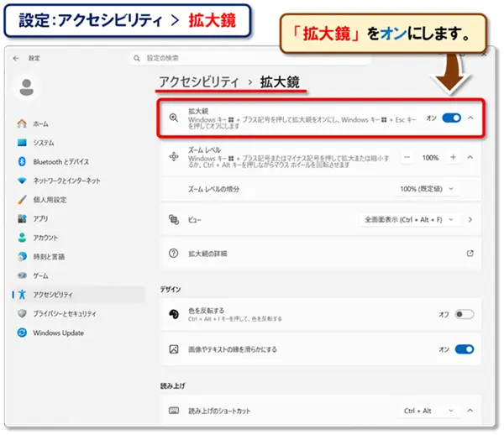Click the ネットワークとインターネット wifi icon
This screenshot has width=504, height=435.
[x=22, y=181]
